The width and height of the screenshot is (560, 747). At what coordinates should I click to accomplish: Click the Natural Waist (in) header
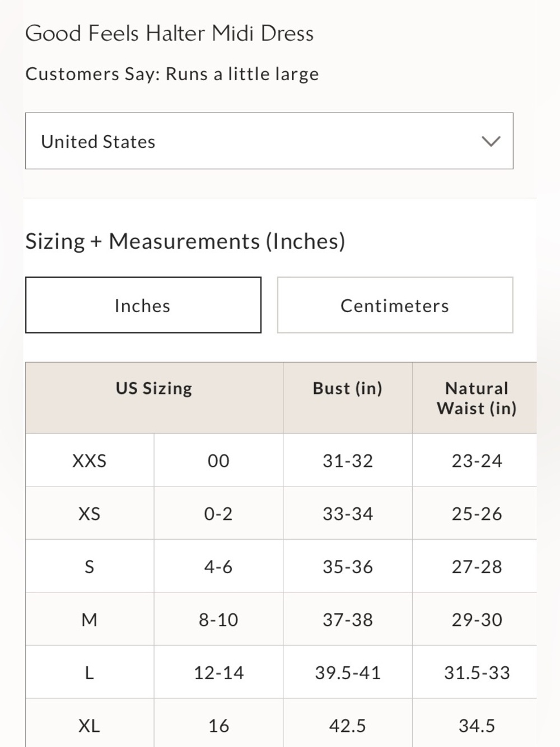click(x=477, y=397)
